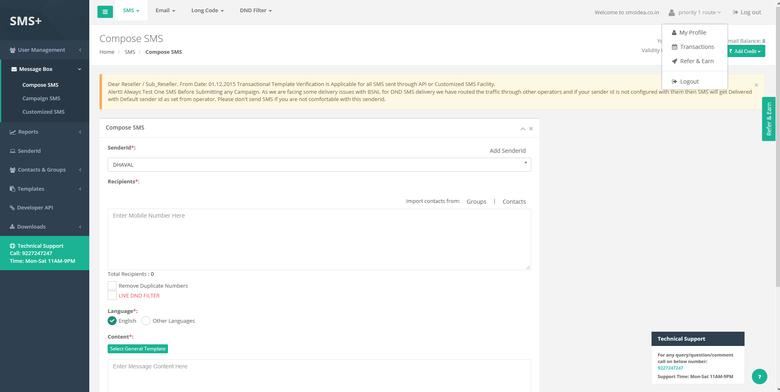Click the Refer & Earn rocket icon
Viewport: 780px width, 392px height.
pos(675,61)
